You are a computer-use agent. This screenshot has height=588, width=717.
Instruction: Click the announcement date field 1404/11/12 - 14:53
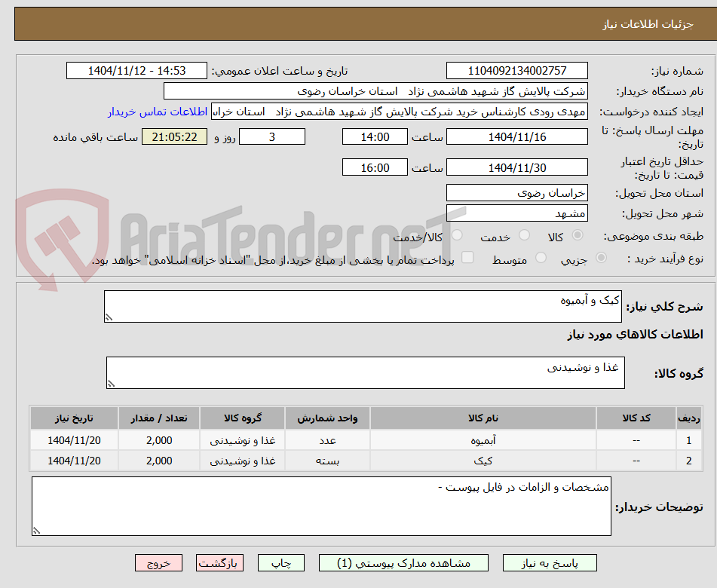point(136,71)
